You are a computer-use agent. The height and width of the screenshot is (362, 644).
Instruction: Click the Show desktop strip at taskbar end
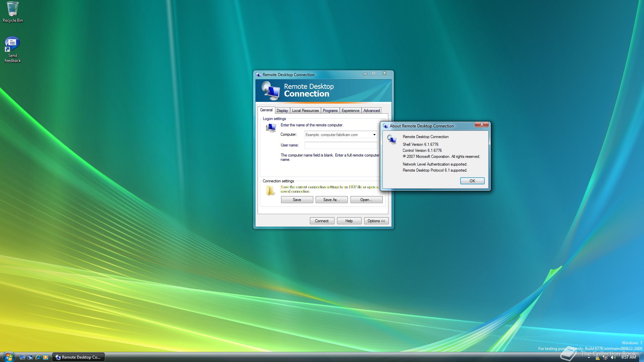[641, 357]
